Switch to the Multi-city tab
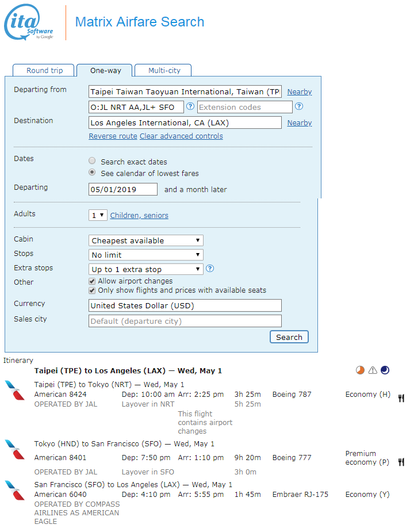Image resolution: width=410 pixels, height=532 pixels. pyautogui.click(x=163, y=70)
